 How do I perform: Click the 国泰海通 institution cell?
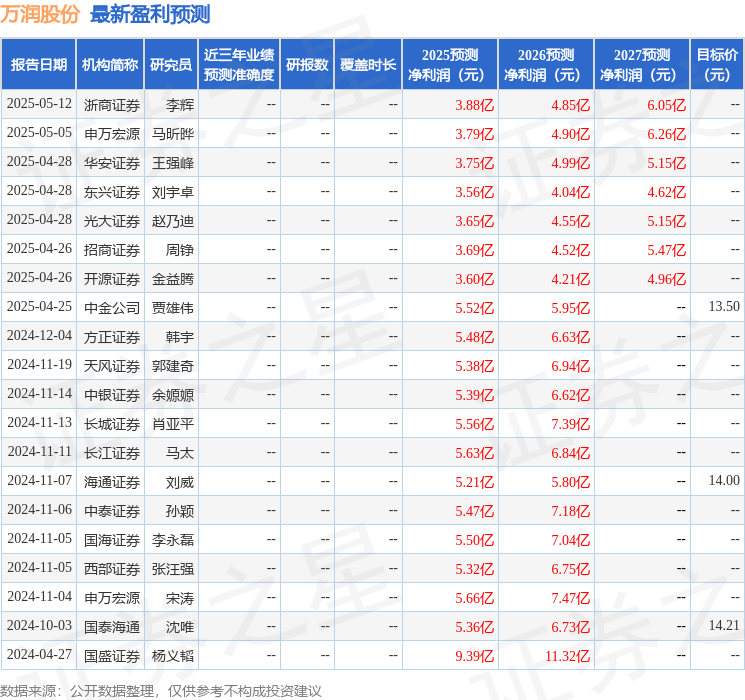point(112,626)
